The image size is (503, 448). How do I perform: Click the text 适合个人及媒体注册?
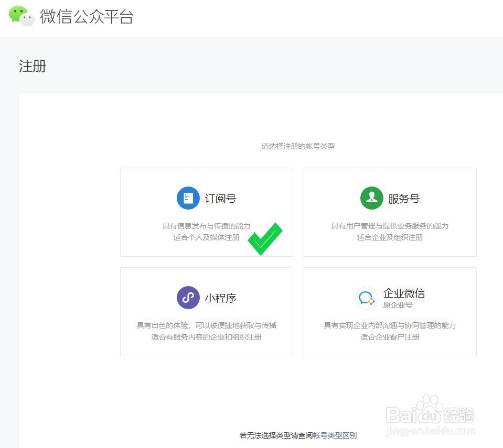[x=206, y=237]
